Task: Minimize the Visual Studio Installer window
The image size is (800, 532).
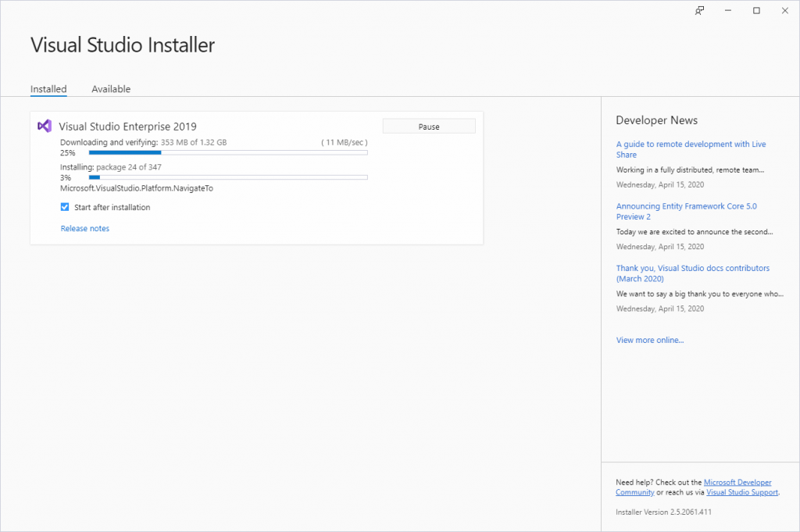Action: click(728, 11)
